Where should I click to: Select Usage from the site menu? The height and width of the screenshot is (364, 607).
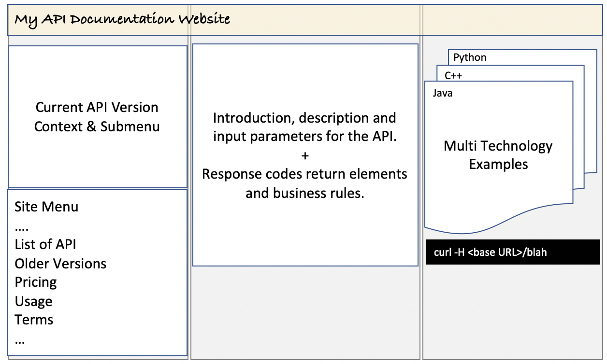(33, 301)
